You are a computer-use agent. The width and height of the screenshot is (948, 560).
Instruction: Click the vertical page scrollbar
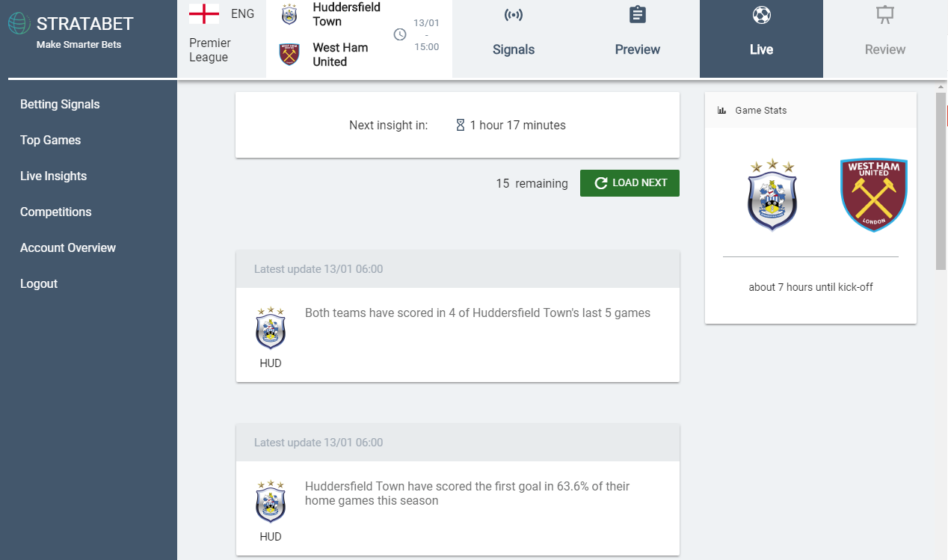click(x=941, y=180)
